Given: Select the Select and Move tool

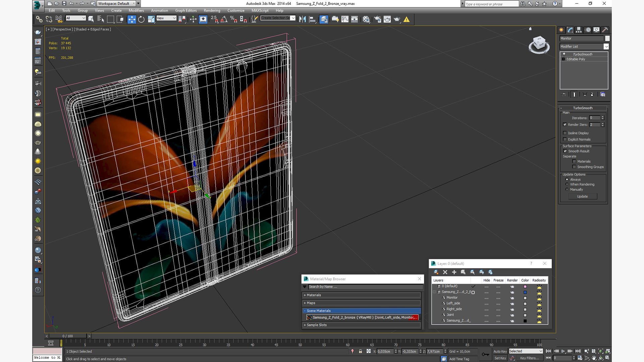Looking at the screenshot, I should coord(131,19).
